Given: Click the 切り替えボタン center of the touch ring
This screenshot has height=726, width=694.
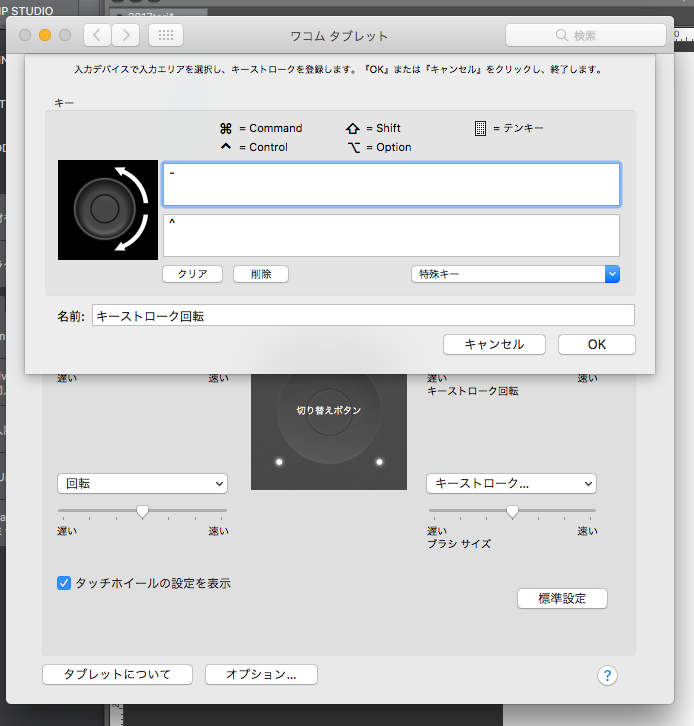Looking at the screenshot, I should (328, 410).
